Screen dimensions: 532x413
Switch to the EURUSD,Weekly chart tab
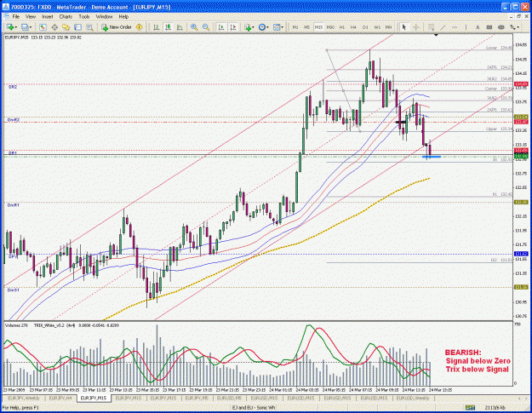(413, 398)
